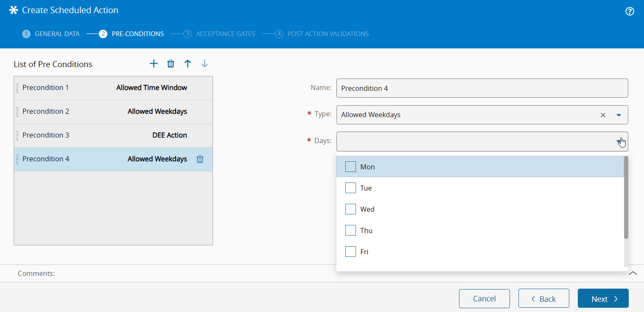
Task: Check the Mon checkbox
Action: point(350,167)
